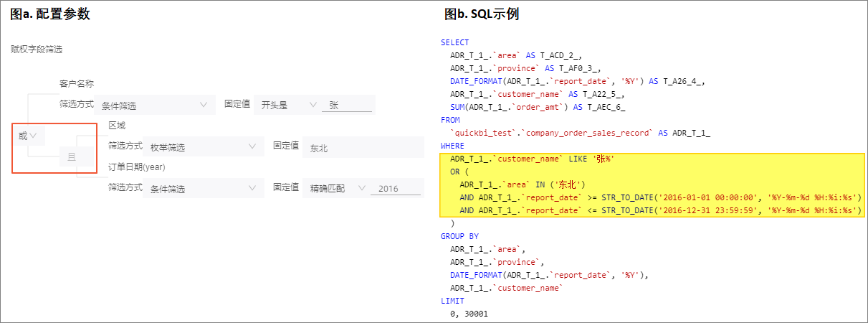This screenshot has width=868, height=323.
Task: Click the GROUP BY keyword in SQL
Action: (x=460, y=236)
